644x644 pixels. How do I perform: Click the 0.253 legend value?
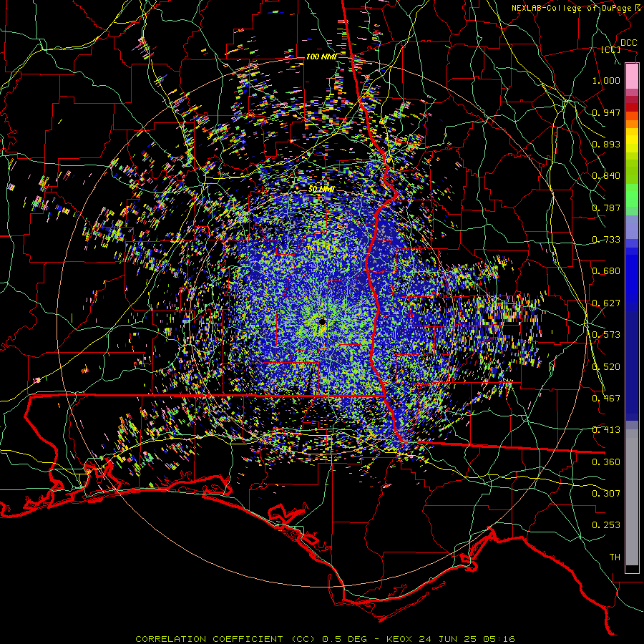pyautogui.click(x=606, y=525)
